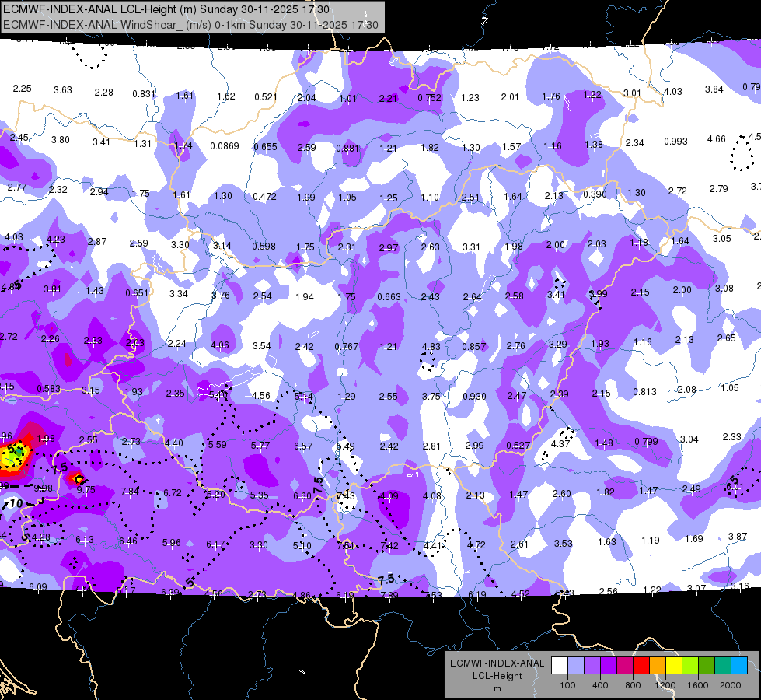The height and width of the screenshot is (700, 761).
Task: Click the wind shear value 9.75
Action: click(86, 490)
